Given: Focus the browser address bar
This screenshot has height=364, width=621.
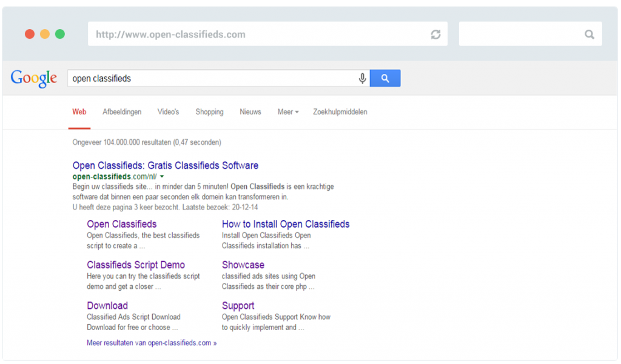Looking at the screenshot, I should [267, 34].
